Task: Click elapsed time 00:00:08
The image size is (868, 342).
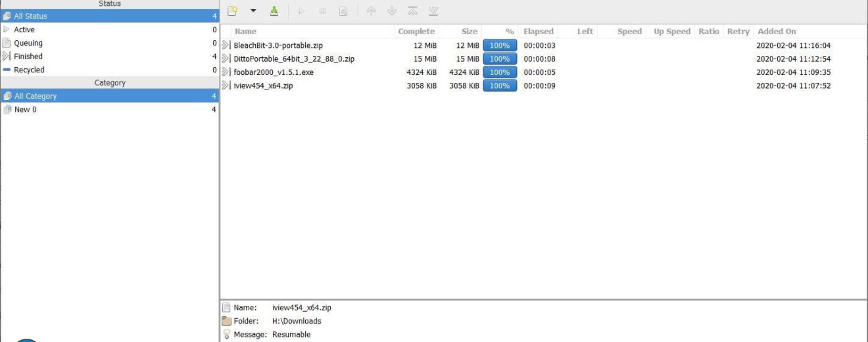Action: (x=539, y=59)
